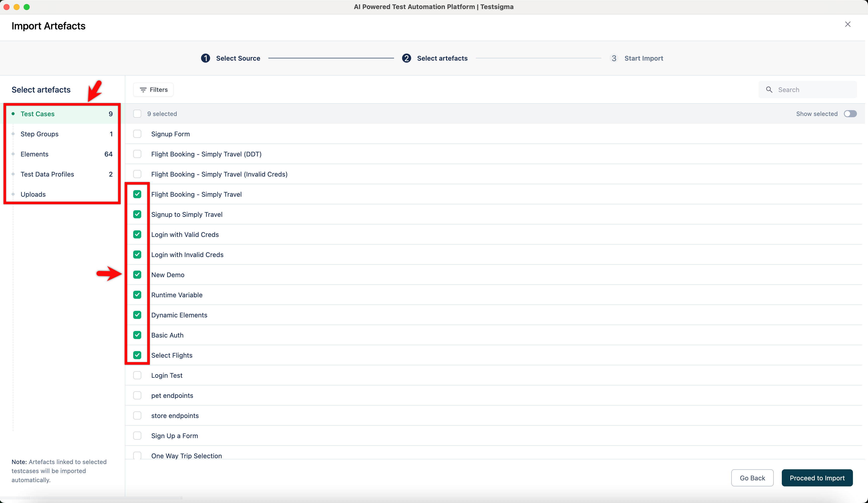
Task: Uncheck the Basic Auth checkbox
Action: 137,335
